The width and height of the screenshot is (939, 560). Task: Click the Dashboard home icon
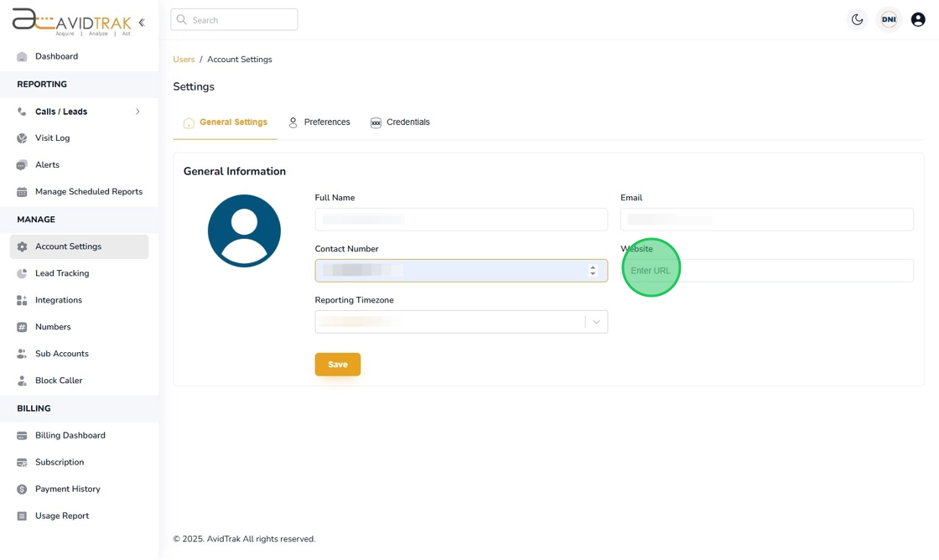[22, 57]
